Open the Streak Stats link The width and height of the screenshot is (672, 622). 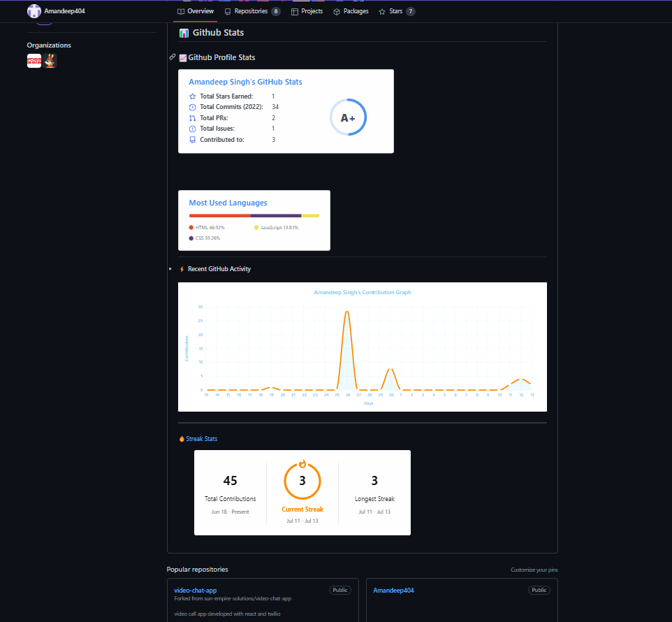(x=201, y=439)
